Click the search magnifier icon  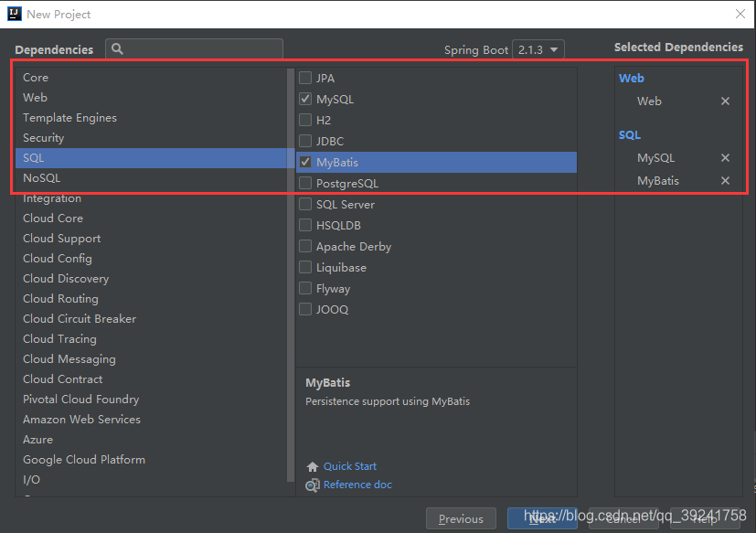[x=117, y=48]
